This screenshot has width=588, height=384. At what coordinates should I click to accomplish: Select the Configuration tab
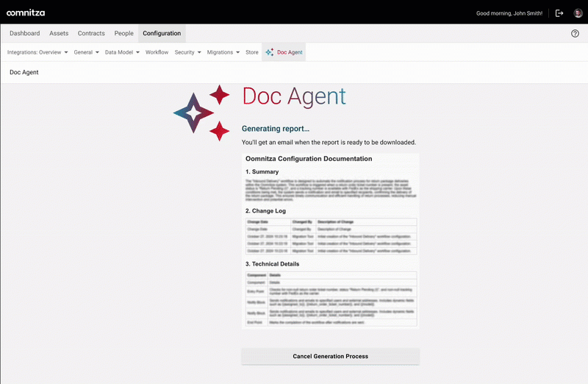[x=162, y=33]
